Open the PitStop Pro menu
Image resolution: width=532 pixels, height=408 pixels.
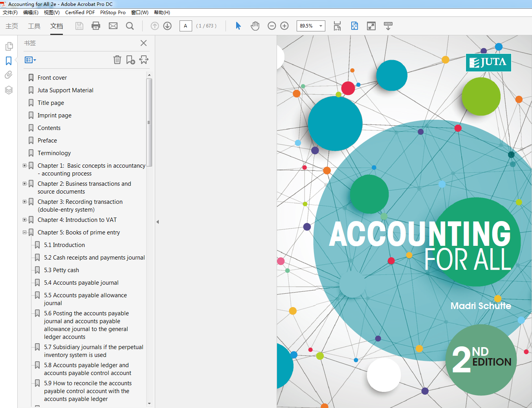point(113,13)
